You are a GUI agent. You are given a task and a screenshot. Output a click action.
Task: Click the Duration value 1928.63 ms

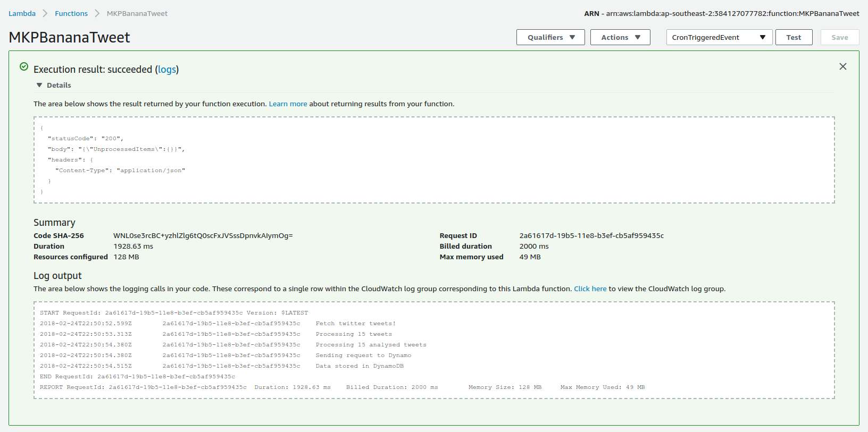133,246
